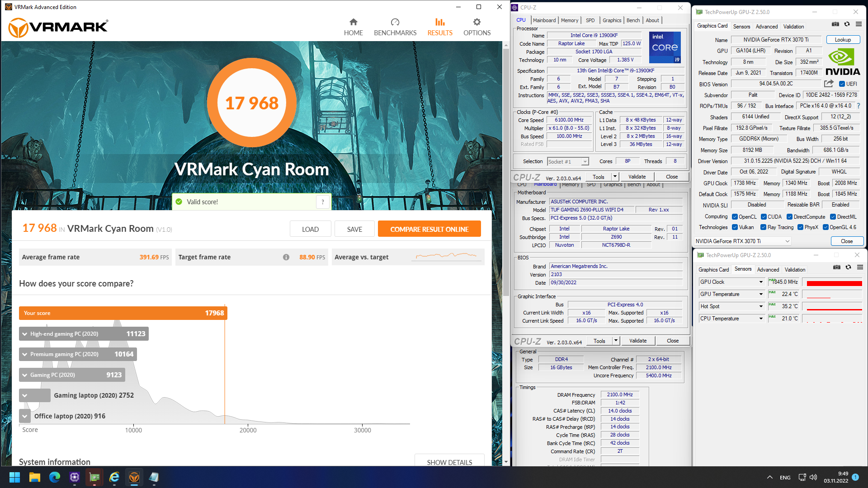Screen dimensions: 868x488
Task: Expand Gaming PC (2020) row
Action: (x=24, y=375)
